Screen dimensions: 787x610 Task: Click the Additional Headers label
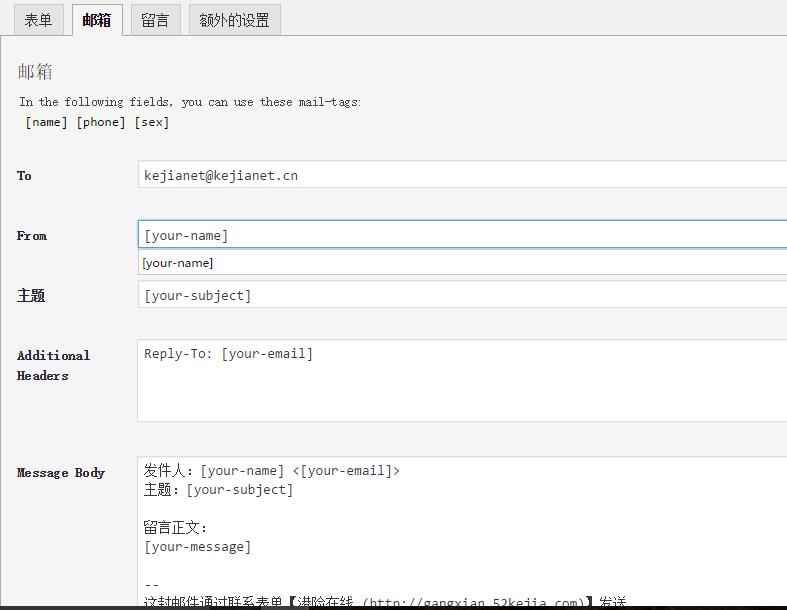click(53, 365)
